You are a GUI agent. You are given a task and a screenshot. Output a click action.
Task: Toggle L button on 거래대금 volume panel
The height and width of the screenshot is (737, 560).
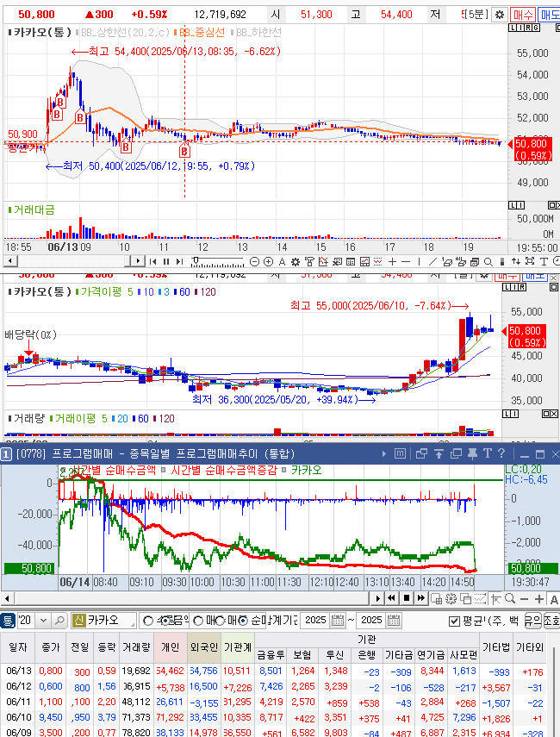pyautogui.click(x=512, y=205)
